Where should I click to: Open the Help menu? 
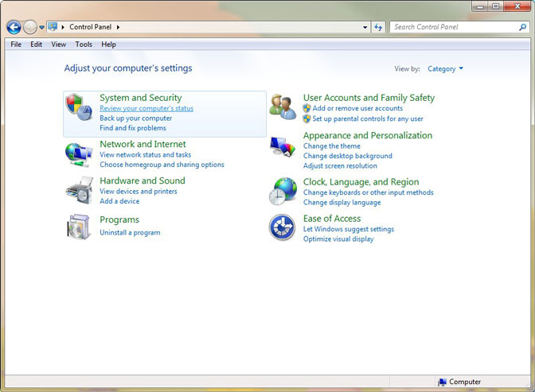(108, 45)
